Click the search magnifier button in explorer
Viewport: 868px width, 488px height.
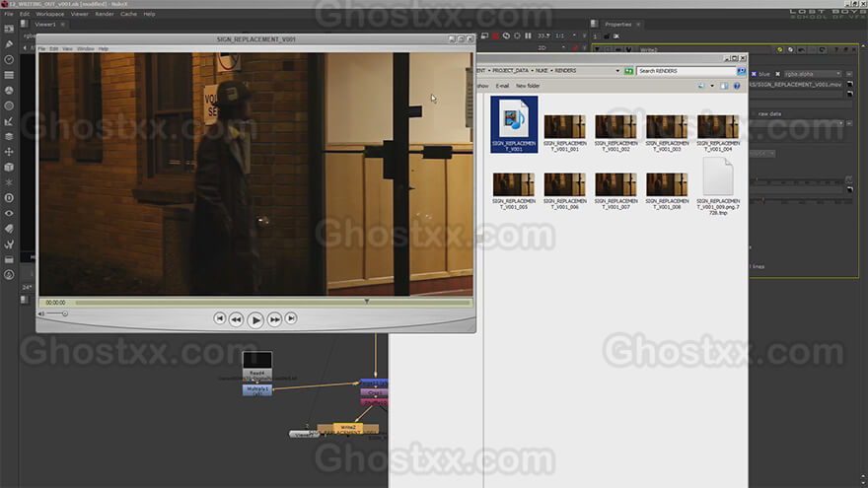click(741, 71)
